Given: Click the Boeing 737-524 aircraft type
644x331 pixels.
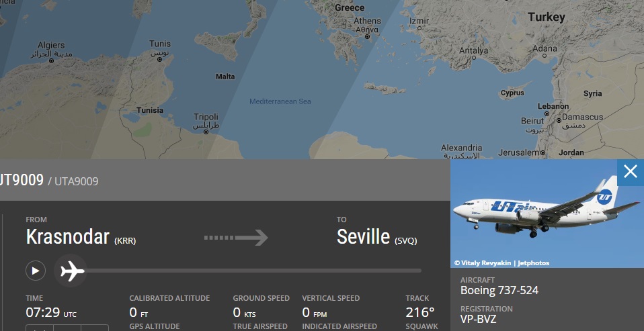Looking at the screenshot, I should tap(499, 290).
